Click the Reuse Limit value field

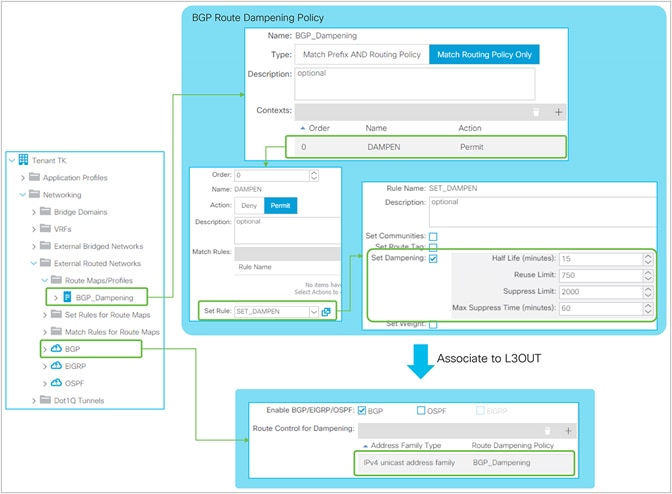[x=601, y=275]
